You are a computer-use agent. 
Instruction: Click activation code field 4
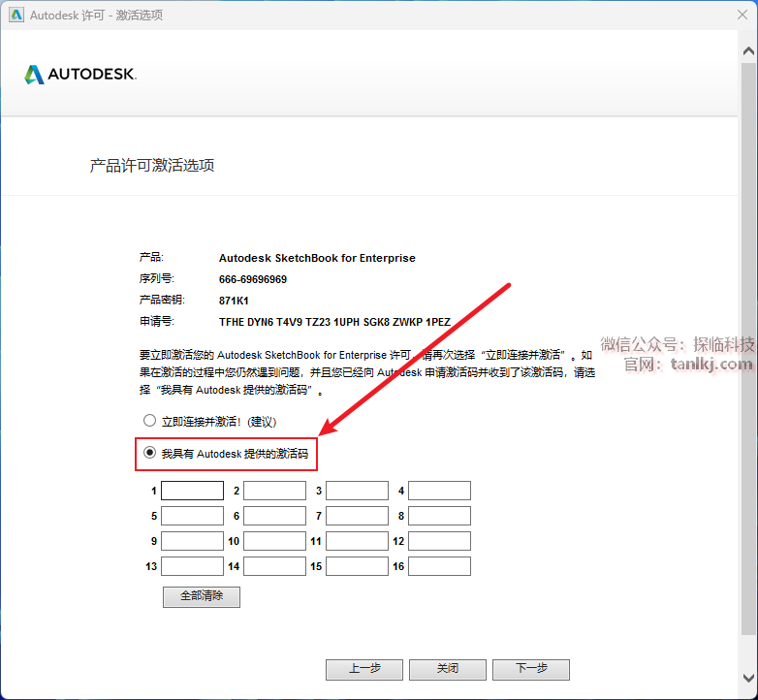tap(439, 491)
